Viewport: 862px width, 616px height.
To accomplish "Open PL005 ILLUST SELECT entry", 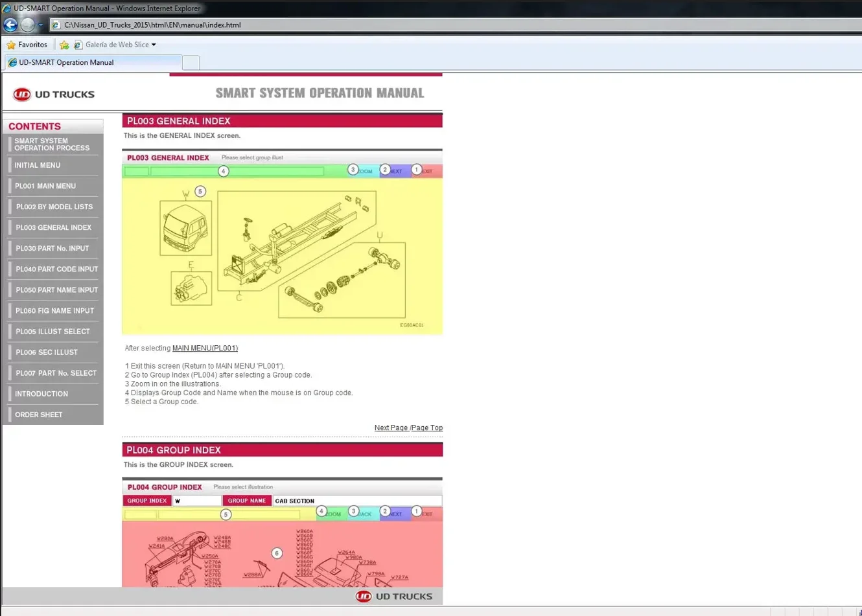I will 52,331.
